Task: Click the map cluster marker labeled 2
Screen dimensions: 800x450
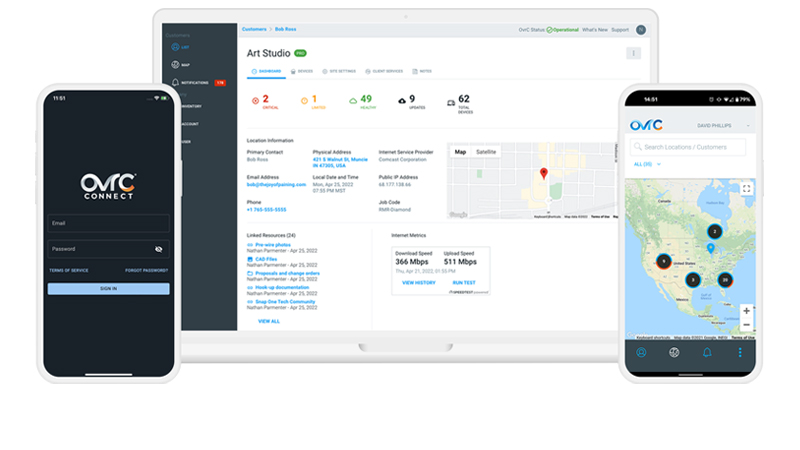Action: [x=715, y=232]
